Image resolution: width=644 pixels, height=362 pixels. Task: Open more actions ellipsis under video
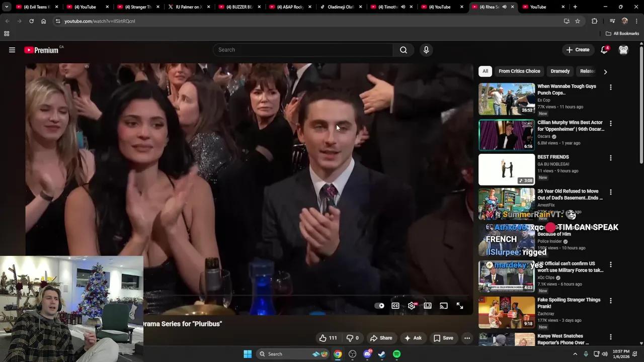467,338
